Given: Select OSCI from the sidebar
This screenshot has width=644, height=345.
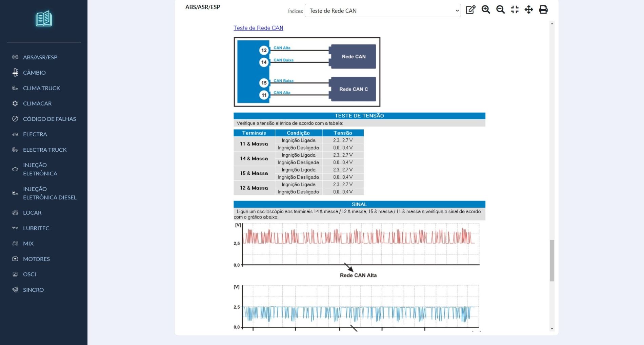Looking at the screenshot, I should coord(29,274).
